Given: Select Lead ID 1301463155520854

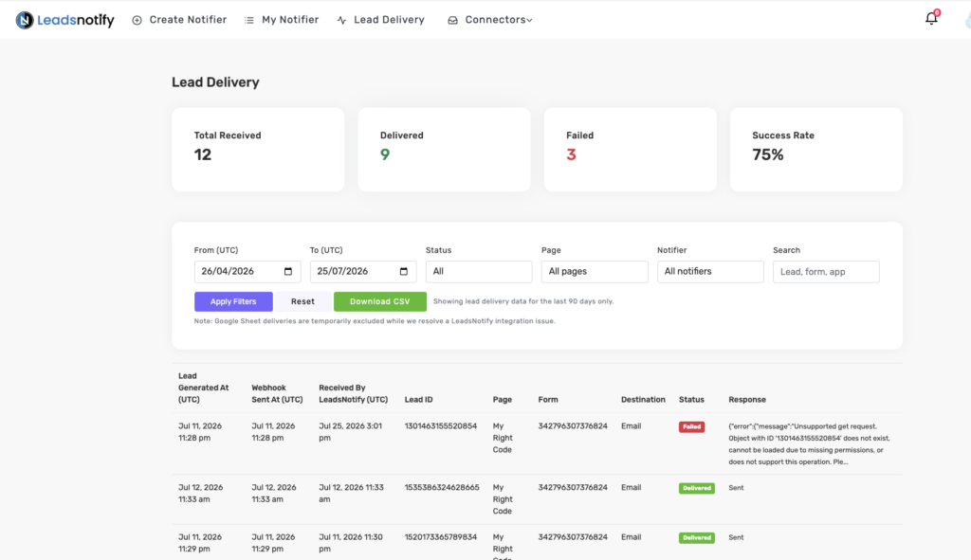Looking at the screenshot, I should point(441,426).
